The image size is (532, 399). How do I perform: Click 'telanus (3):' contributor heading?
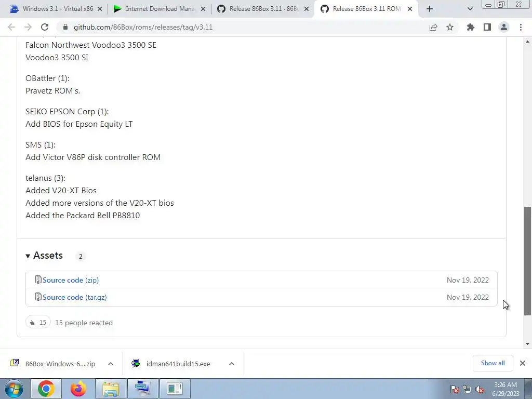coord(46,178)
